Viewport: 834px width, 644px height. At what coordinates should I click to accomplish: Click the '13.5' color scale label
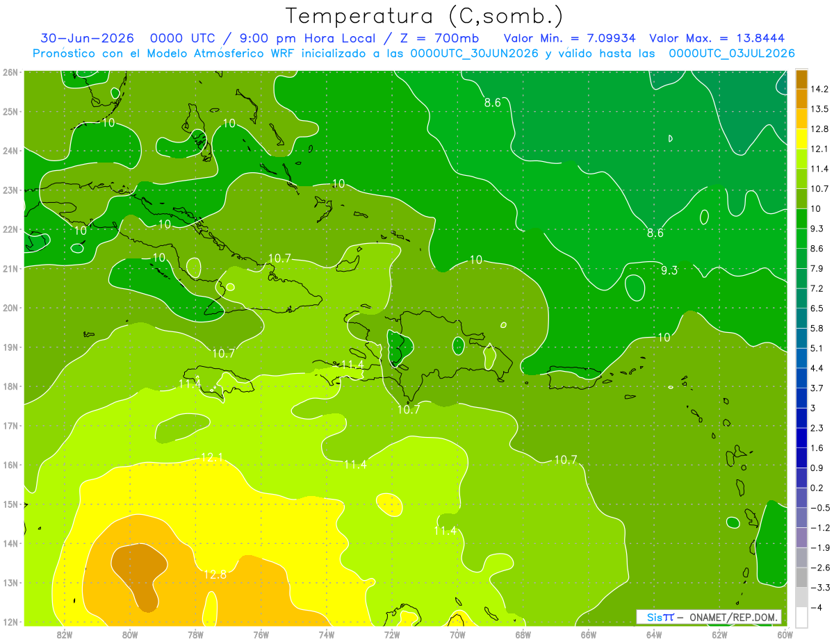click(819, 109)
